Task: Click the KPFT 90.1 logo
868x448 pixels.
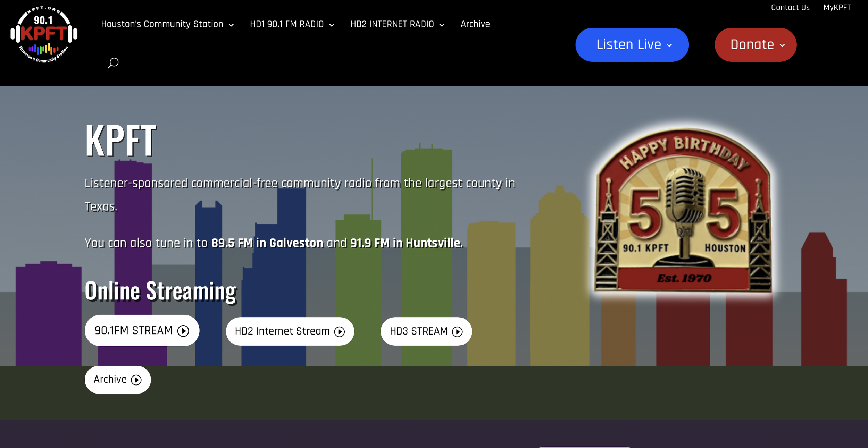Action: tap(44, 35)
